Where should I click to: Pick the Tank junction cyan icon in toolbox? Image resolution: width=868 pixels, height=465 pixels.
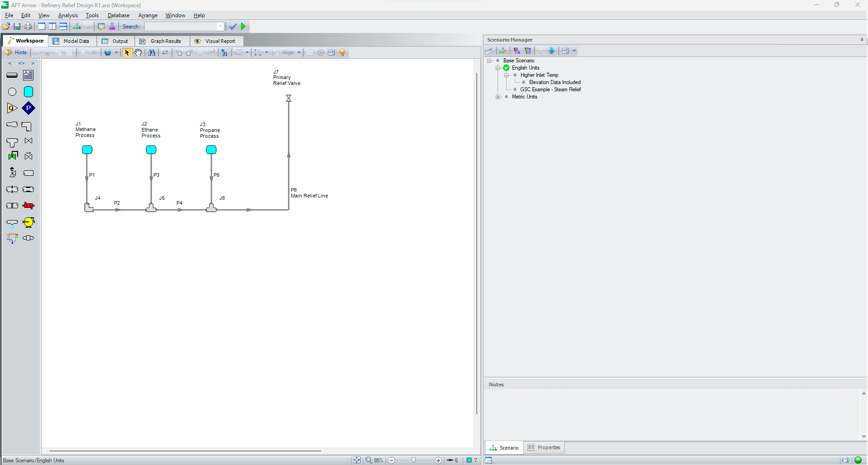(28, 92)
